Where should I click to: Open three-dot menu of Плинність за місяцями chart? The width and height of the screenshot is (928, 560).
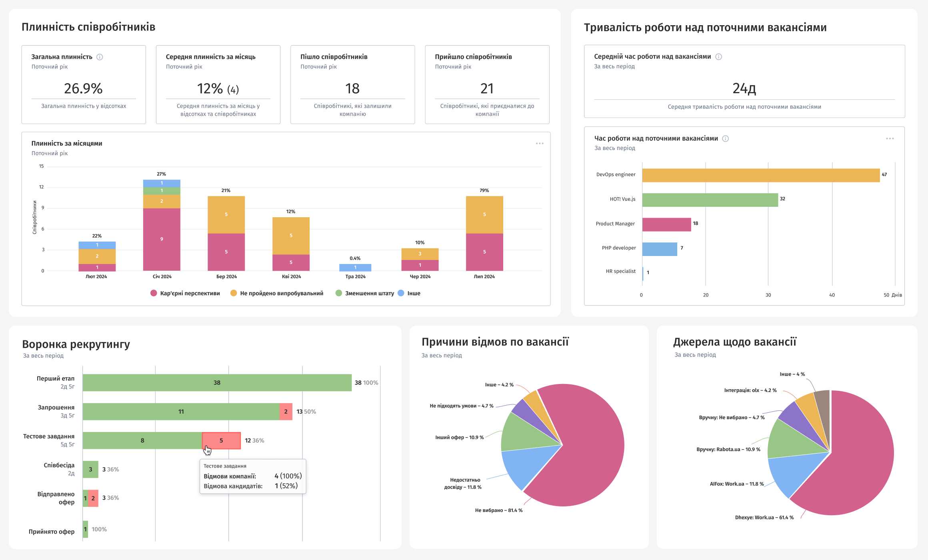point(540,144)
